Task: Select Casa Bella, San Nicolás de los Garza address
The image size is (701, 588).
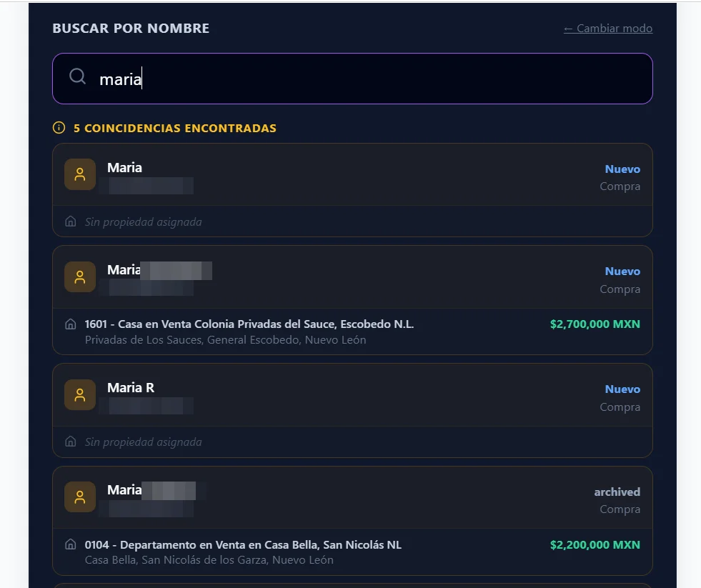Action: pyautogui.click(x=209, y=560)
